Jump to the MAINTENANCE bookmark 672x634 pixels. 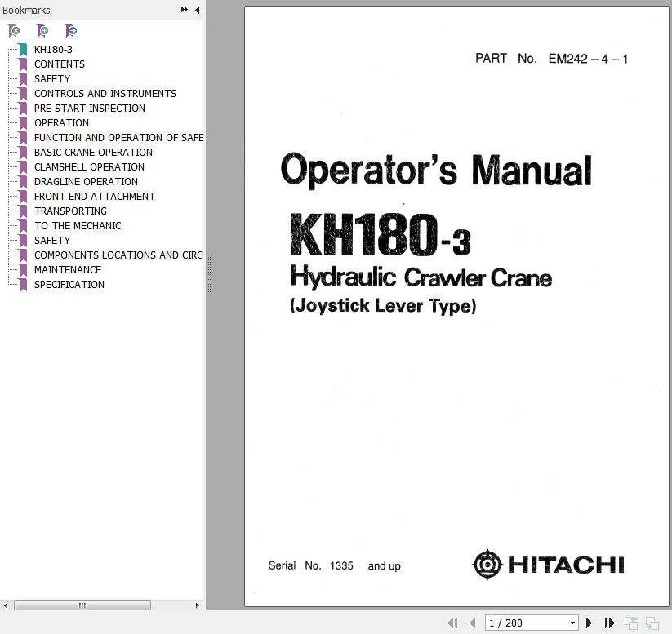tap(68, 270)
